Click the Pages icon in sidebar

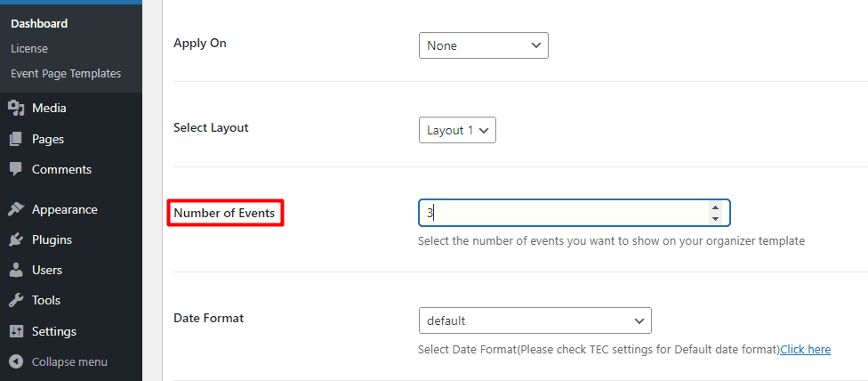point(16,139)
